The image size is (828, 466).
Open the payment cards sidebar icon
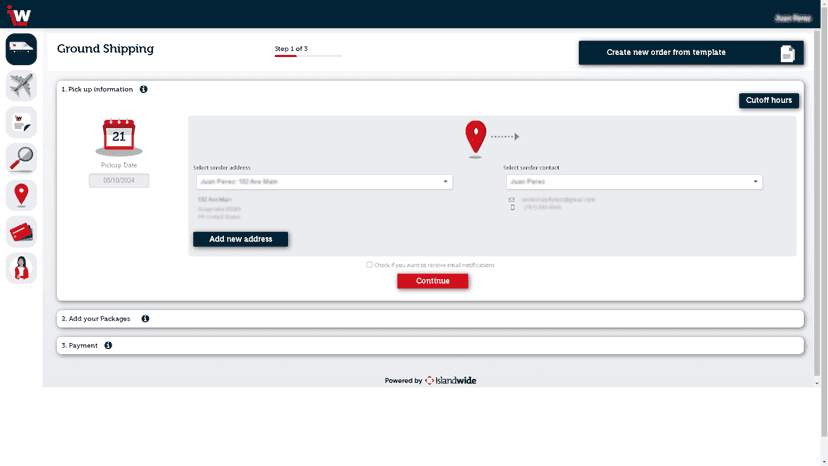pyautogui.click(x=21, y=231)
